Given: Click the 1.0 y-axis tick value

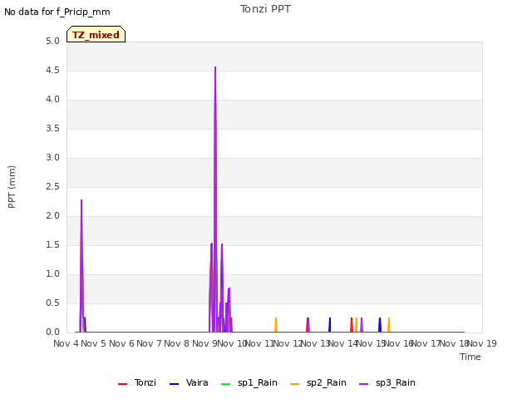Looking at the screenshot, I should [x=52, y=273].
